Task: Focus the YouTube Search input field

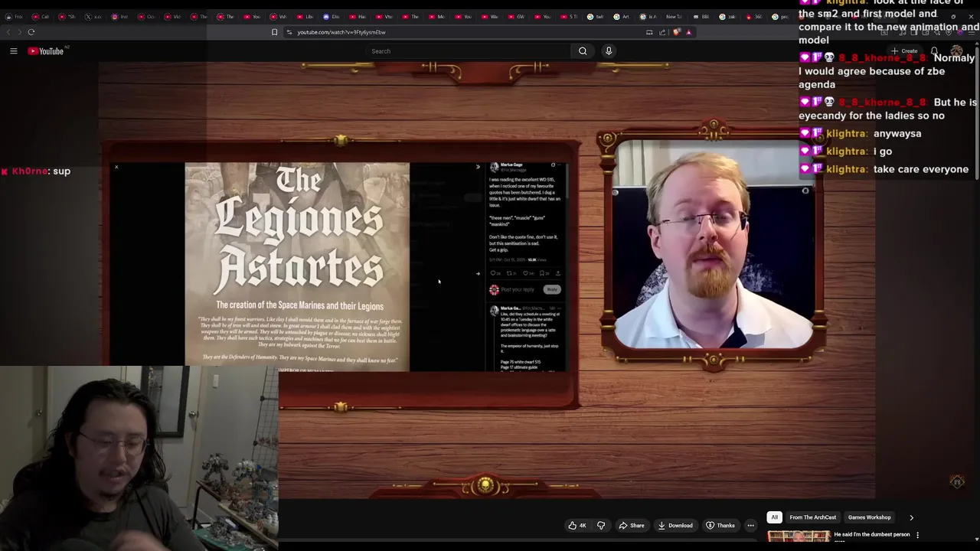Action: pos(467,51)
